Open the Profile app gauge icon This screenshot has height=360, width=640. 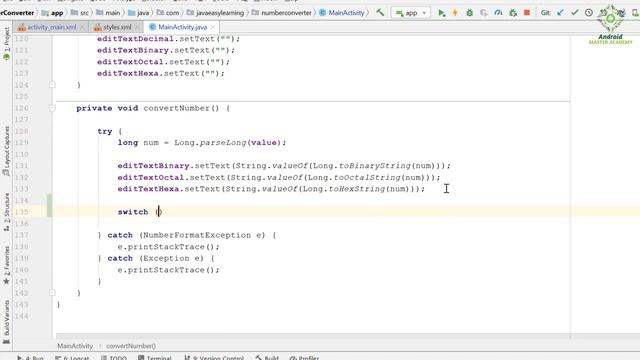tap(498, 13)
